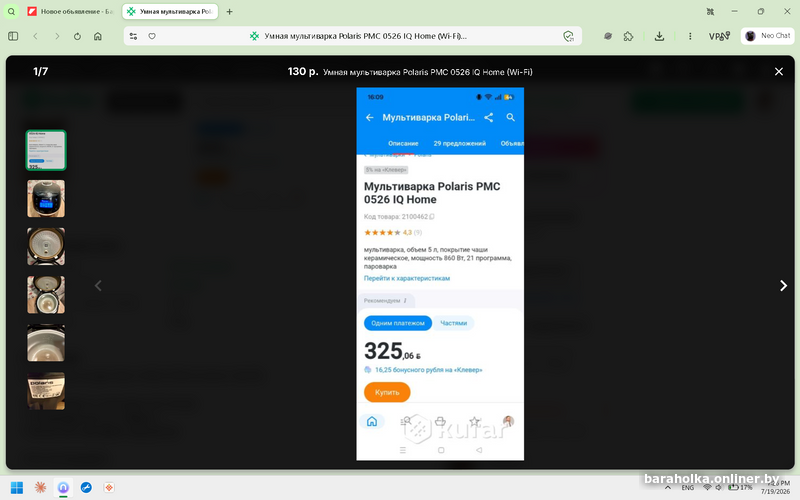Click the Умная мультиварка Polaris gallery title
The image size is (800, 500).
[428, 72]
